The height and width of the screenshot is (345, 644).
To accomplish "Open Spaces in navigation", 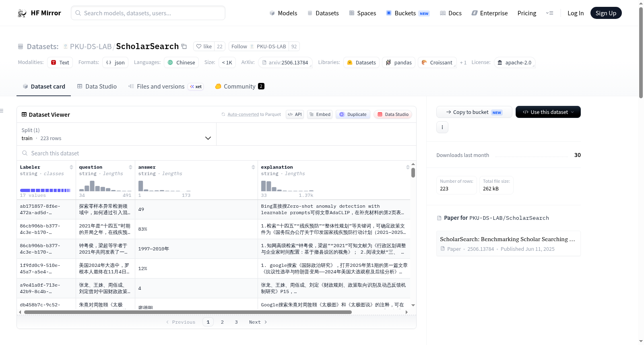I will pyautogui.click(x=362, y=13).
